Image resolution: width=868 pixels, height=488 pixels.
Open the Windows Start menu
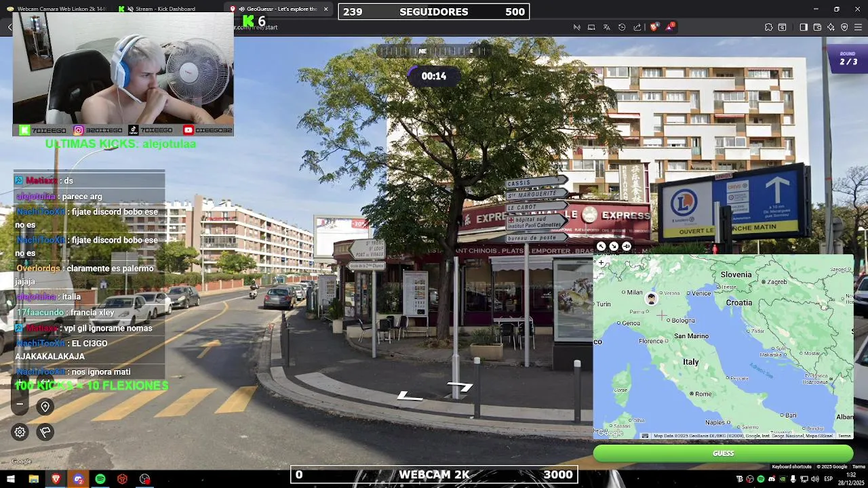pos(11,479)
